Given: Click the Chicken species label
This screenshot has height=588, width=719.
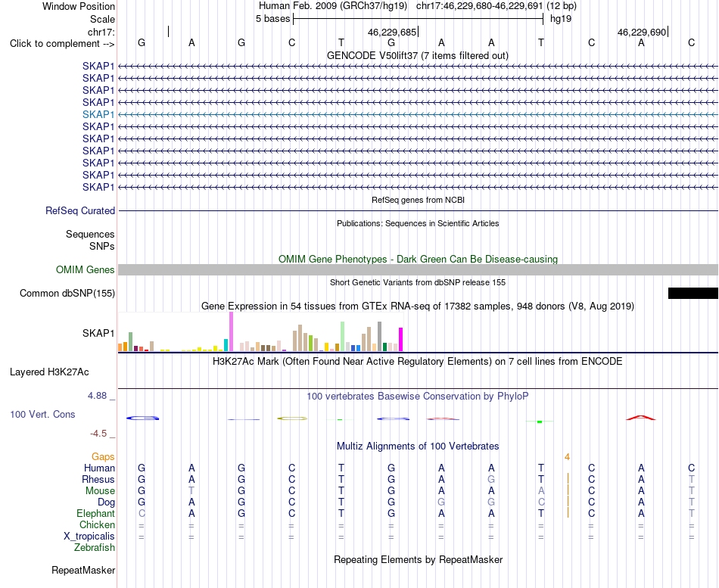Looking at the screenshot, I should (x=97, y=524).
